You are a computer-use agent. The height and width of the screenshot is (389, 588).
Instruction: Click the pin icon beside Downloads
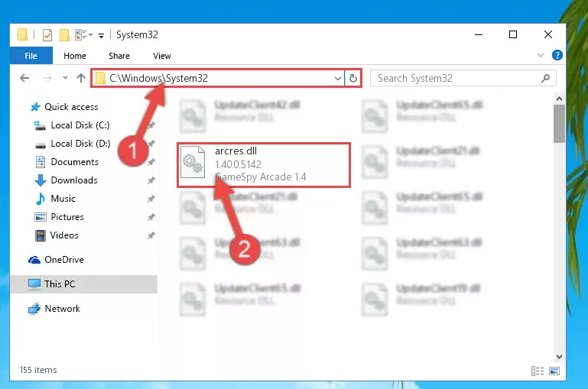[x=151, y=180]
